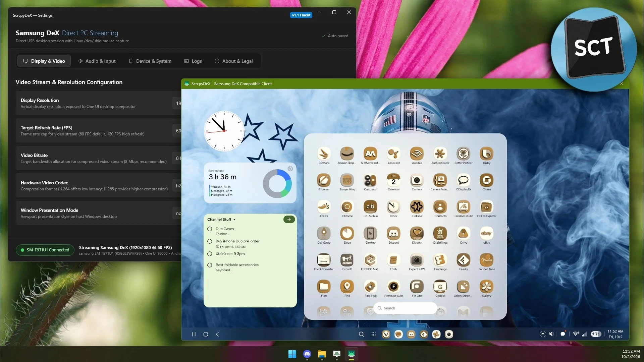
Task: Open the Chrome app icon
Action: tap(347, 207)
